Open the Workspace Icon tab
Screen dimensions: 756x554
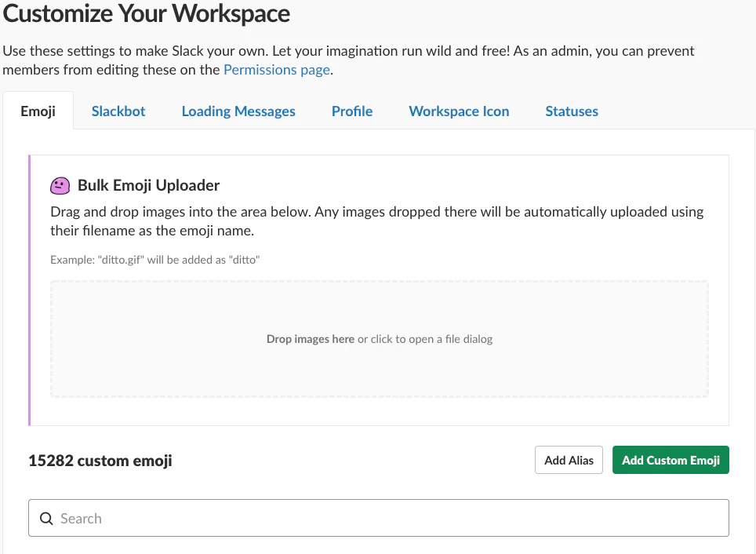click(x=459, y=111)
